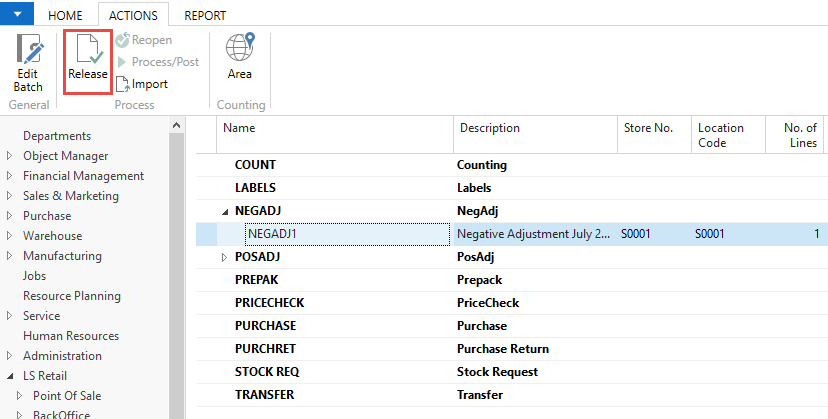This screenshot has width=828, height=419.
Task: Expand the Warehouse navigation node
Action: click(x=10, y=236)
